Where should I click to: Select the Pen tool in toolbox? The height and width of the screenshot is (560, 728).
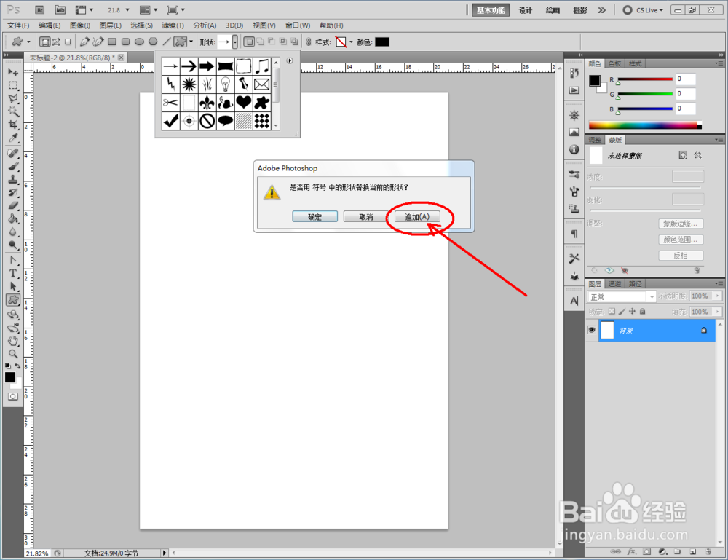pos(13,260)
